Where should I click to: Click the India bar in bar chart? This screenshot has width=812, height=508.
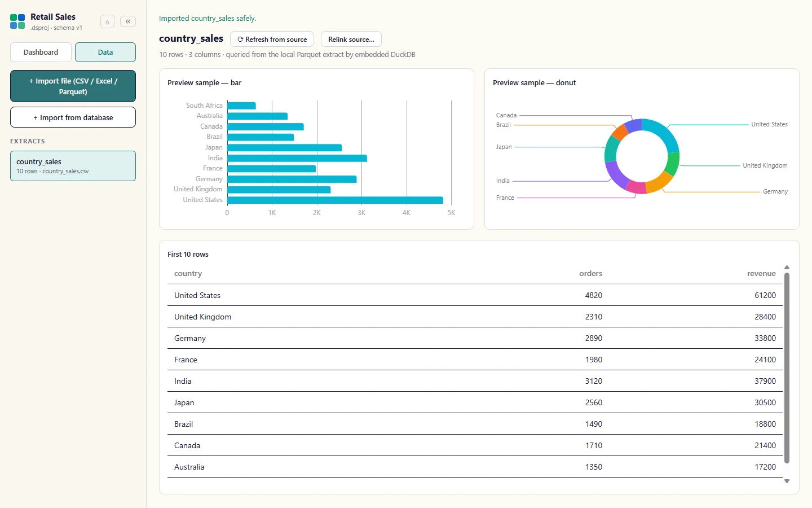297,158
